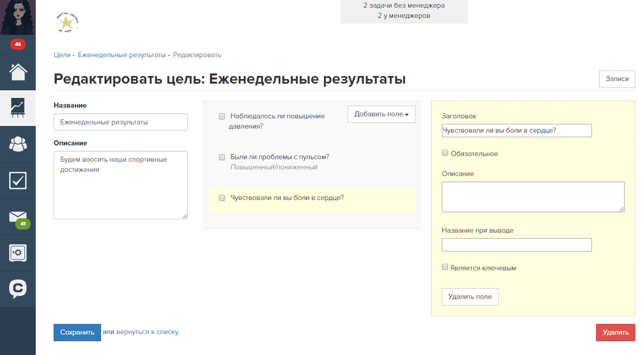The image size is (644, 355).
Task: Open the chat bubble icon
Action: 18,289
